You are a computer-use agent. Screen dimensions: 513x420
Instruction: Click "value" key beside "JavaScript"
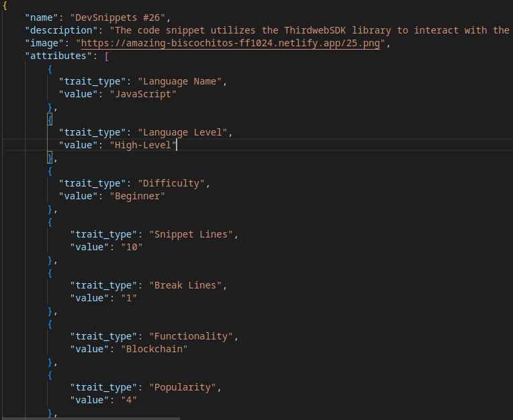pos(78,94)
